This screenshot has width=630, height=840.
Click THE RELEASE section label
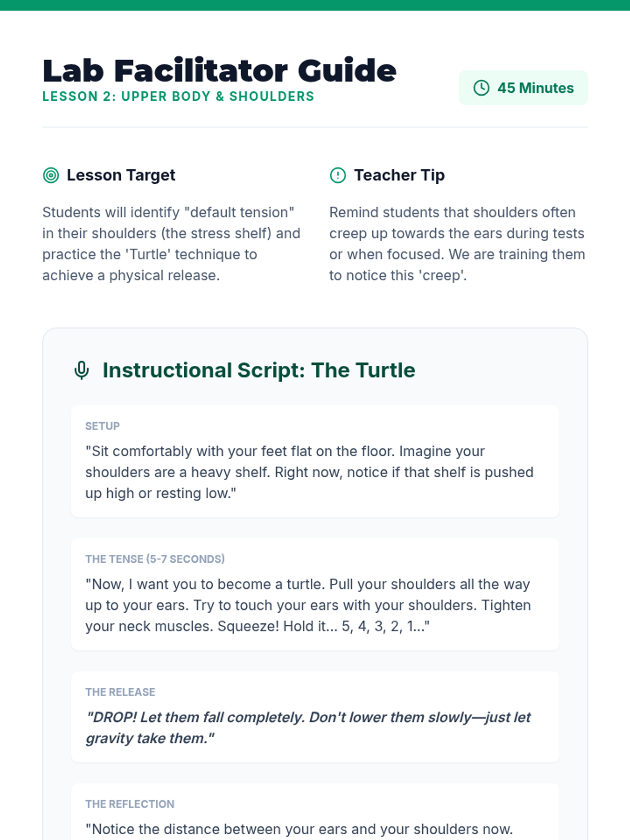(120, 692)
